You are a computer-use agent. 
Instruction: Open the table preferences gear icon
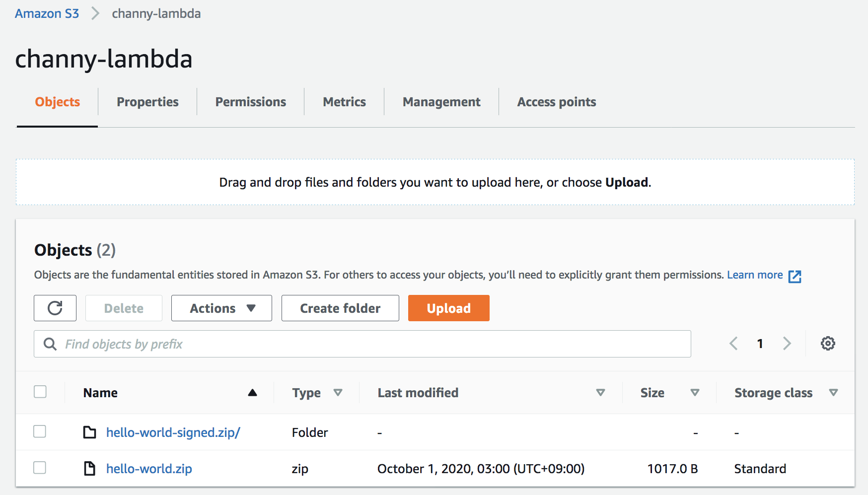click(828, 344)
